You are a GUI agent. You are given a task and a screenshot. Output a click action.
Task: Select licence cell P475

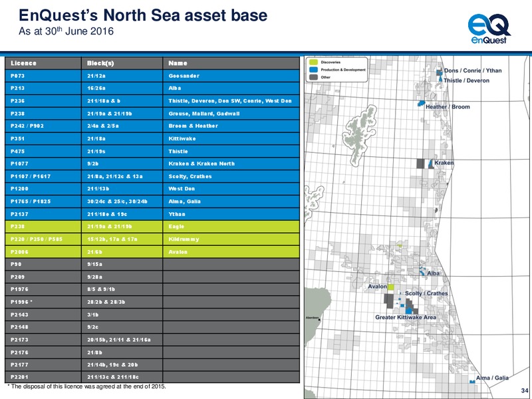pos(43,152)
